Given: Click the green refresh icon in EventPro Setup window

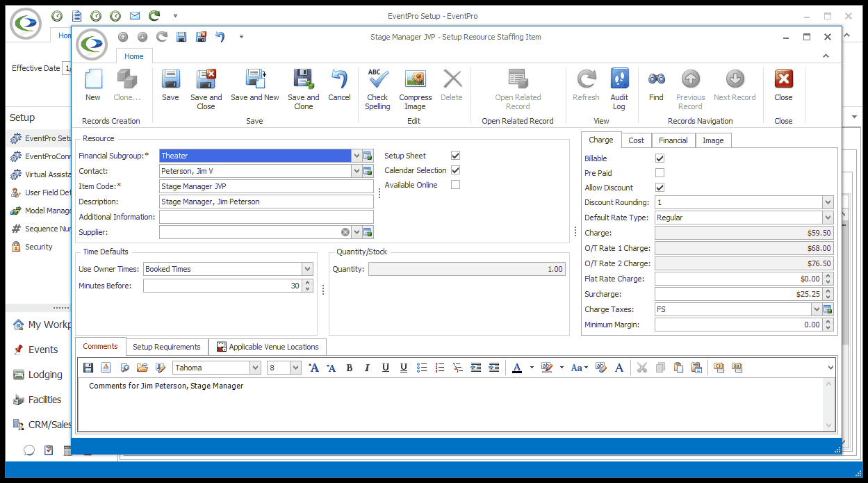Looking at the screenshot, I should (x=154, y=15).
